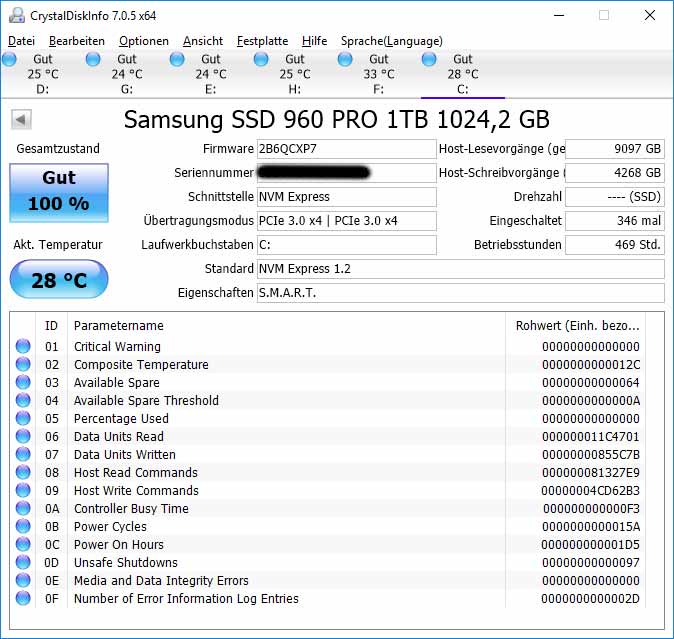Select the Power On Hours parameter name
674x639 pixels.
[119, 545]
